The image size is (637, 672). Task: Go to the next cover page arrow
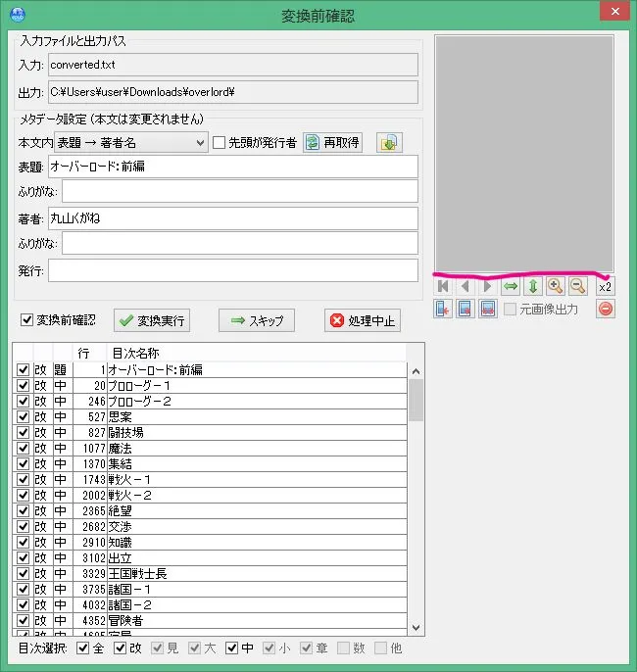[x=487, y=286]
